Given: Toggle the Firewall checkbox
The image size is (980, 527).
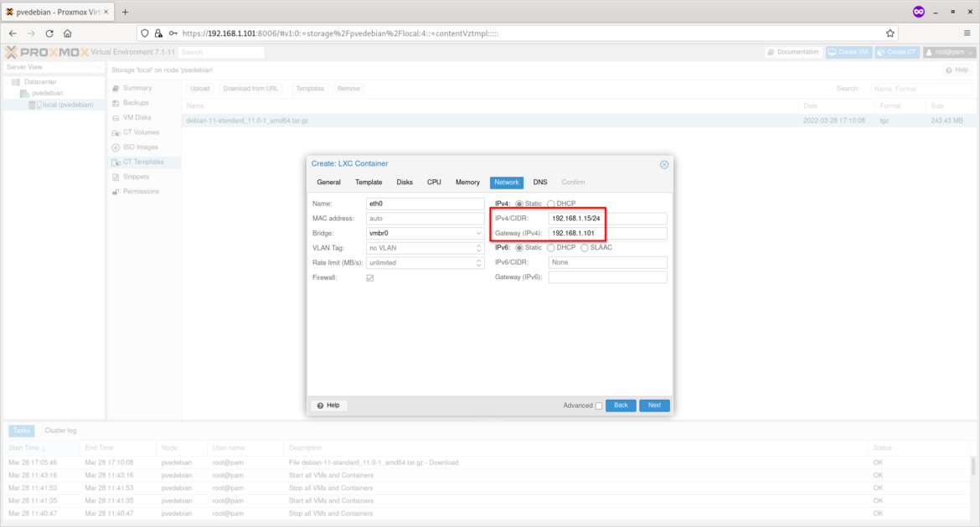Looking at the screenshot, I should [370, 277].
